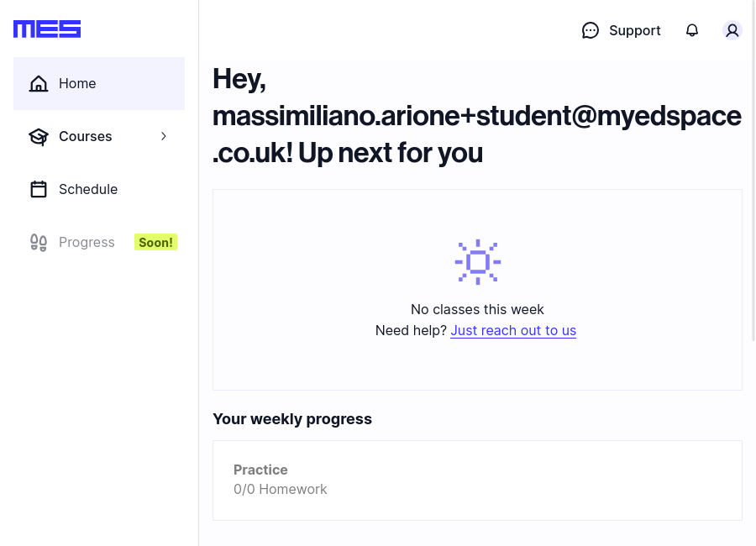Click the Schedule calendar icon
This screenshot has width=756, height=546.
click(x=39, y=189)
